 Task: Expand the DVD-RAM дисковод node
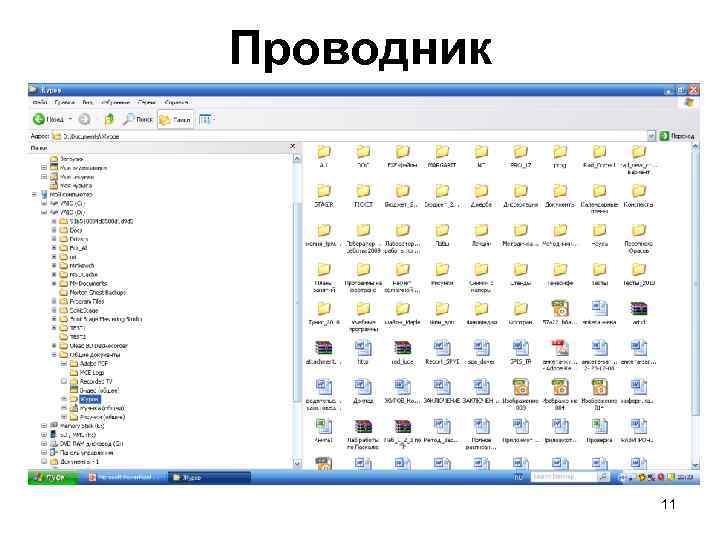pos(44,444)
